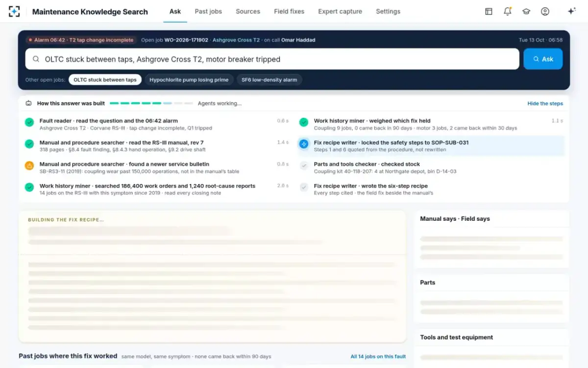Select the OLTC stuck between taps job chip
Viewport: 588px width, 368px height.
105,79
